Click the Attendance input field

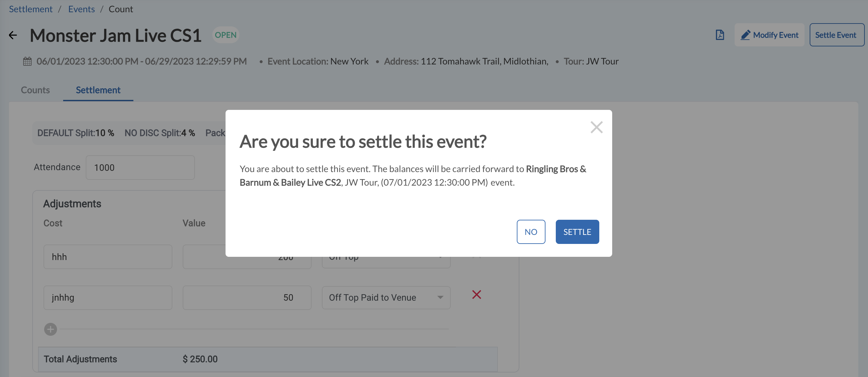click(x=140, y=168)
